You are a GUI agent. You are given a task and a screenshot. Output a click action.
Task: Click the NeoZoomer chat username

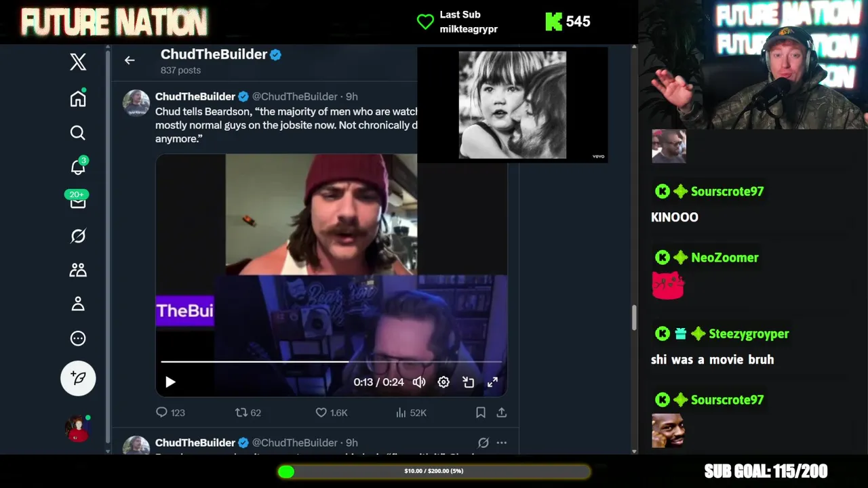click(x=725, y=258)
